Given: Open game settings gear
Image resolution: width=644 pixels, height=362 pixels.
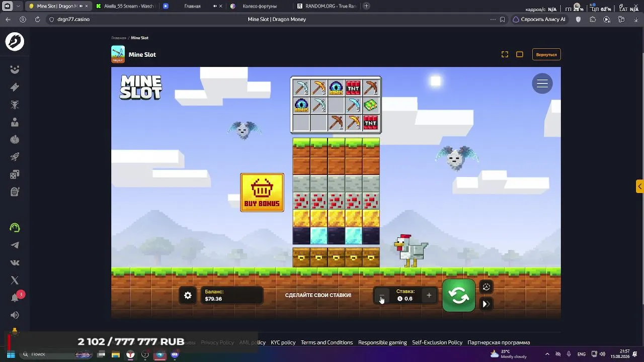Looking at the screenshot, I should tap(188, 296).
